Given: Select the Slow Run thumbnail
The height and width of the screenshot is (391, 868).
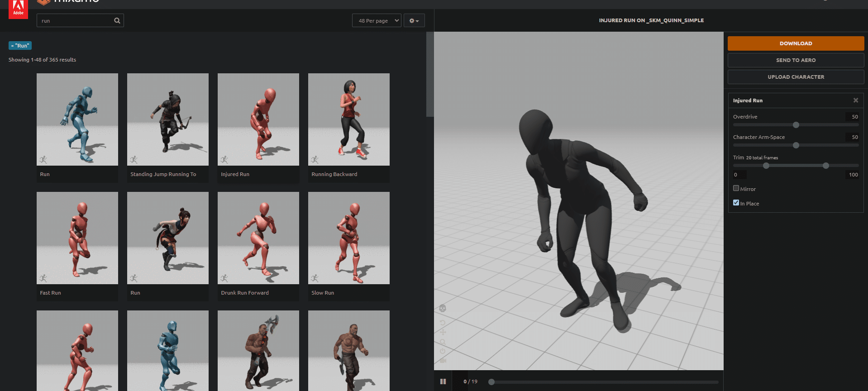Looking at the screenshot, I should [x=349, y=238].
